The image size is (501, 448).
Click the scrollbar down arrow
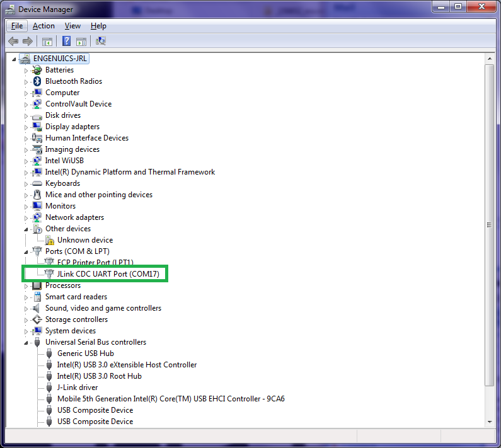(x=489, y=422)
